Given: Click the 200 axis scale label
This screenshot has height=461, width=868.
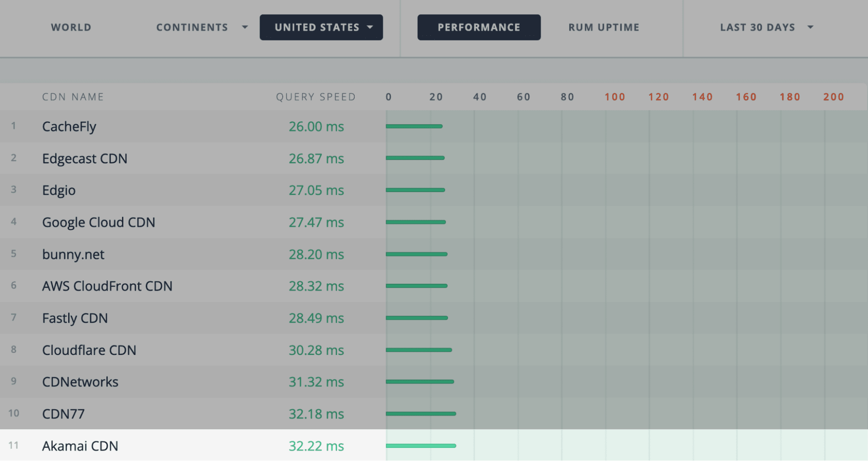Looking at the screenshot, I should pyautogui.click(x=834, y=97).
